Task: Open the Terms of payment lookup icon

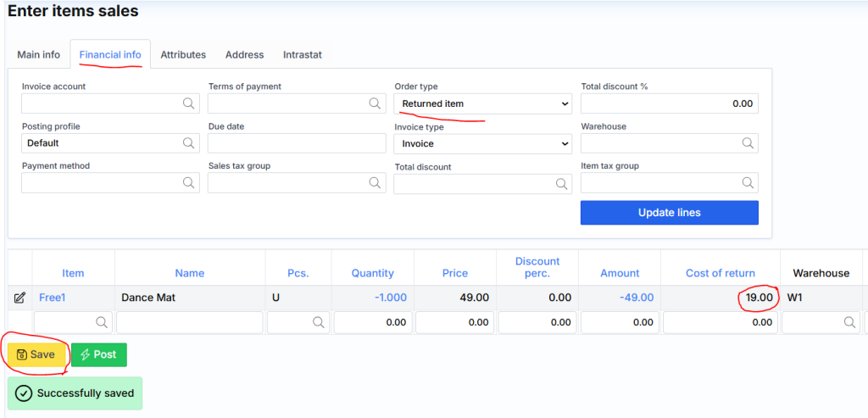Action: [375, 103]
